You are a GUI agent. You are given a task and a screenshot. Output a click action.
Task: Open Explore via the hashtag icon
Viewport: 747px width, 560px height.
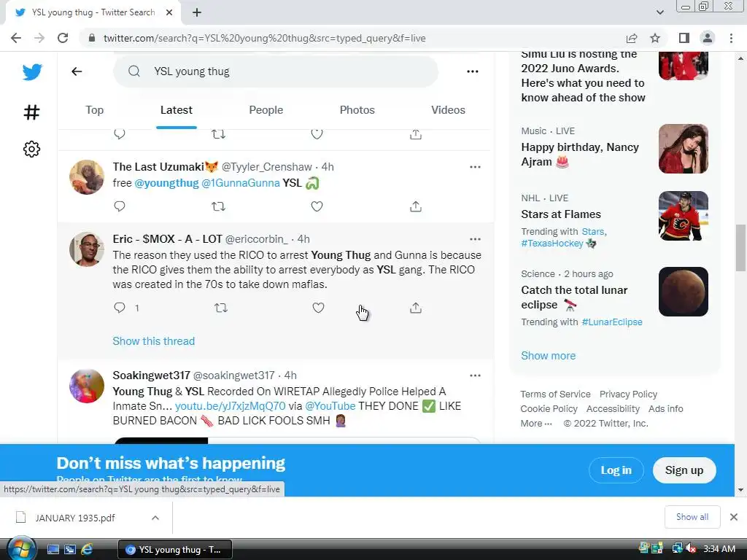point(31,112)
